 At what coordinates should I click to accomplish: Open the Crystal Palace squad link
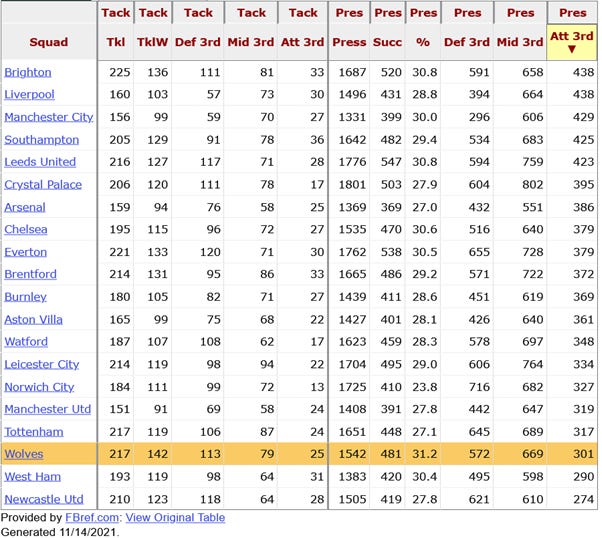pyautogui.click(x=43, y=185)
